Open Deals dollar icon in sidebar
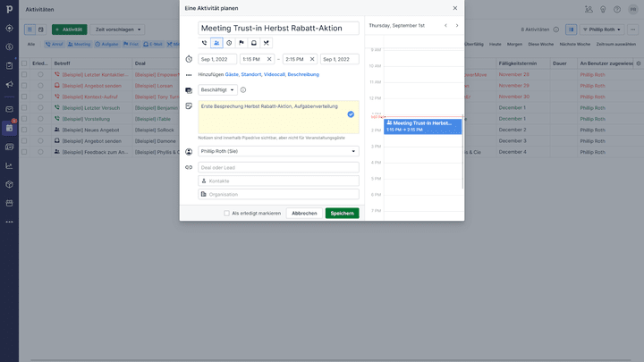 click(9, 46)
